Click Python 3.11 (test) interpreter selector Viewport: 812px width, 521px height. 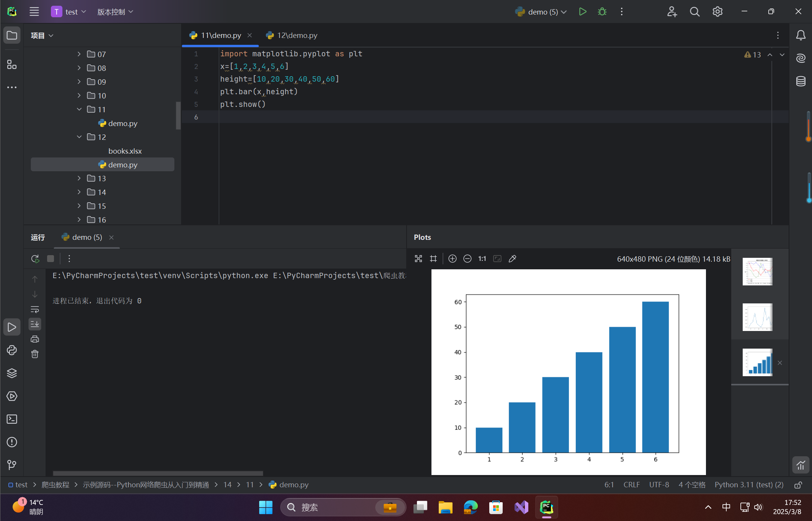pyautogui.click(x=748, y=485)
